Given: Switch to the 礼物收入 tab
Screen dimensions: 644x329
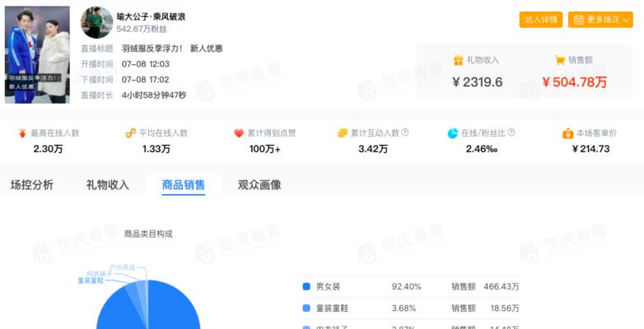Looking at the screenshot, I should [108, 185].
